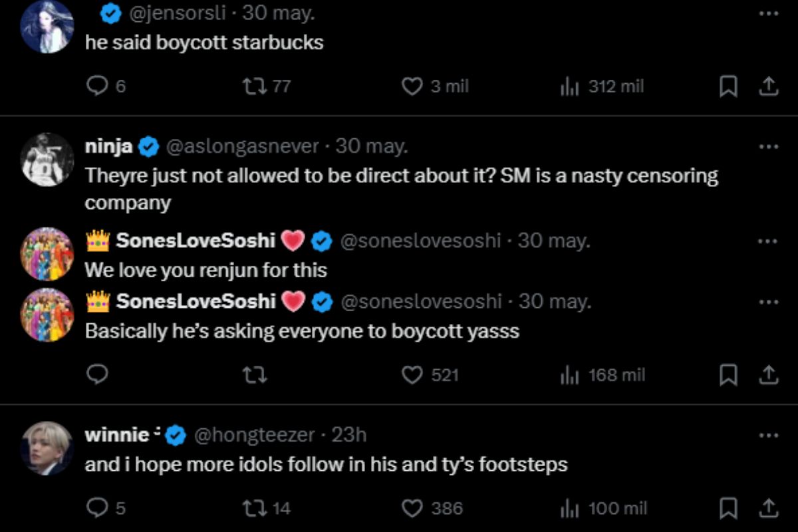Like SonesLoveSoshi's boycott tweet

click(x=412, y=375)
